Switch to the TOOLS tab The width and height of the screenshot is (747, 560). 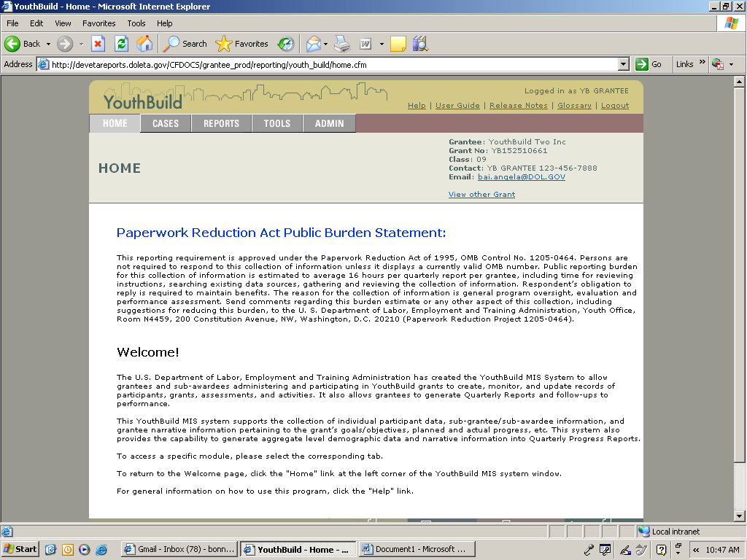point(276,123)
